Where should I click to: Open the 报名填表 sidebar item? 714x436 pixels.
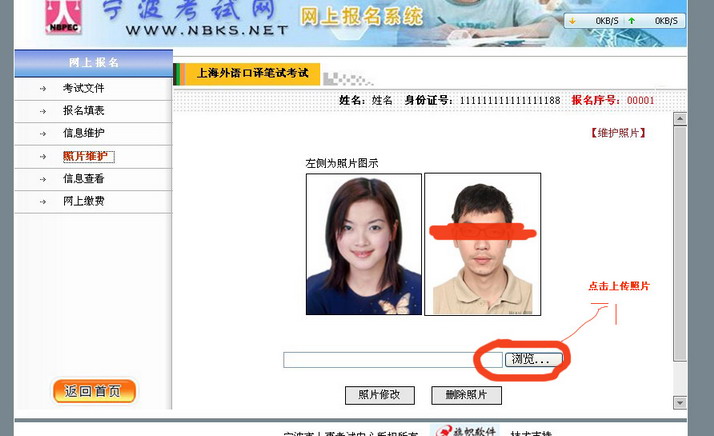click(x=83, y=111)
